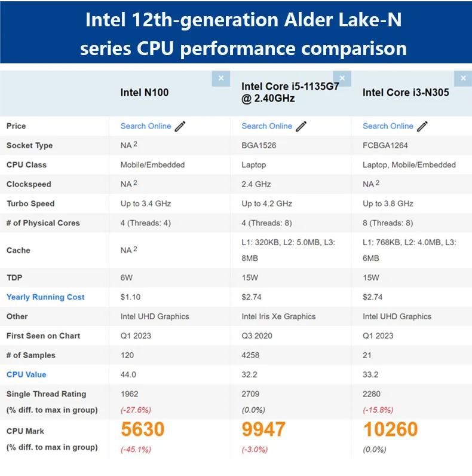Screen dimensions: 472x476
Task: Remove Intel Core i5-1135G7 column with X
Action: 342,78
